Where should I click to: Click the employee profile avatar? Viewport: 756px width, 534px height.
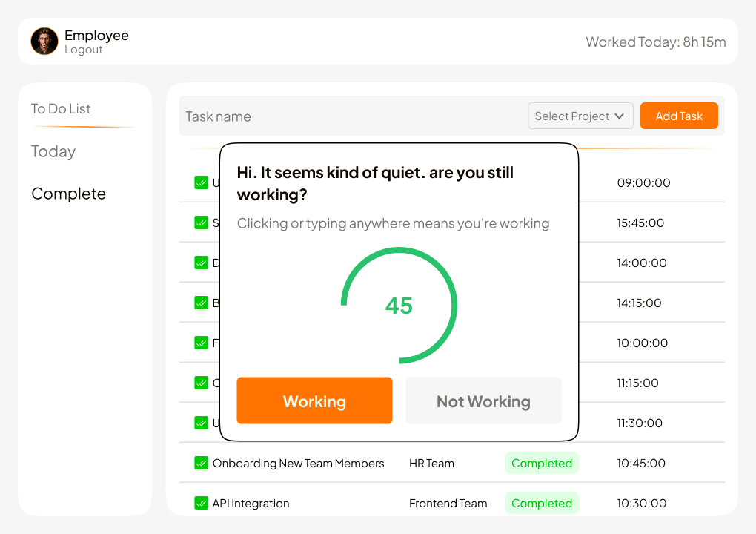click(44, 42)
